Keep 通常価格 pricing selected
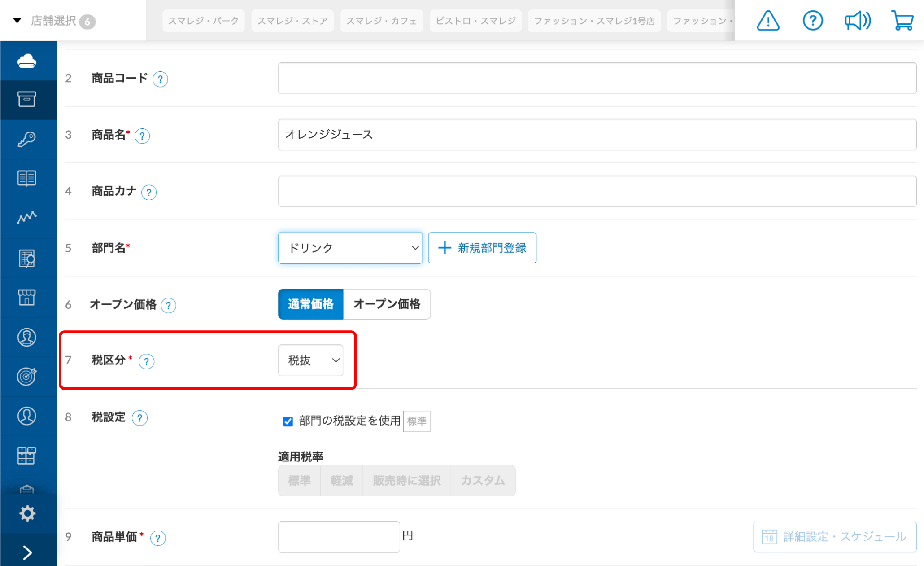The width and height of the screenshot is (924, 566). click(x=310, y=304)
